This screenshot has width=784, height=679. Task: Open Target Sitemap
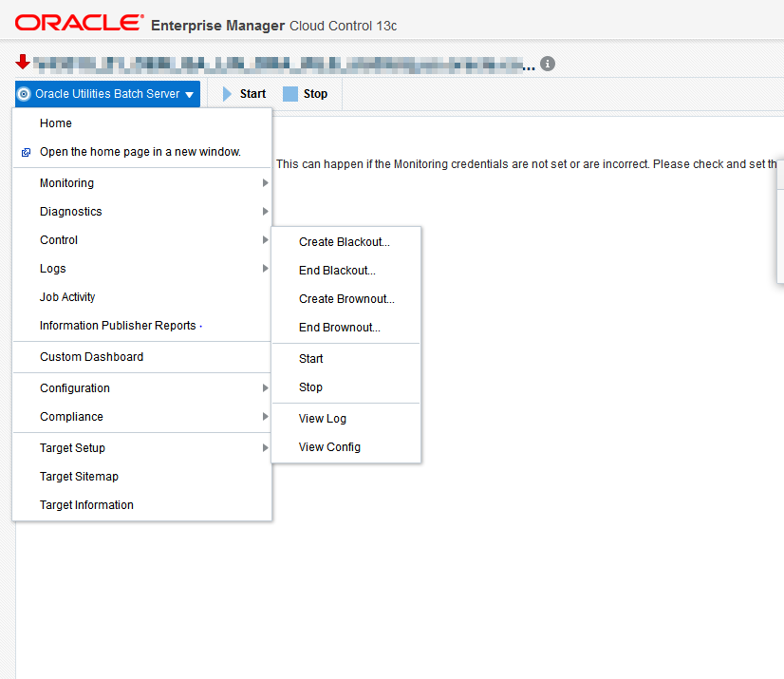[x=142, y=477]
